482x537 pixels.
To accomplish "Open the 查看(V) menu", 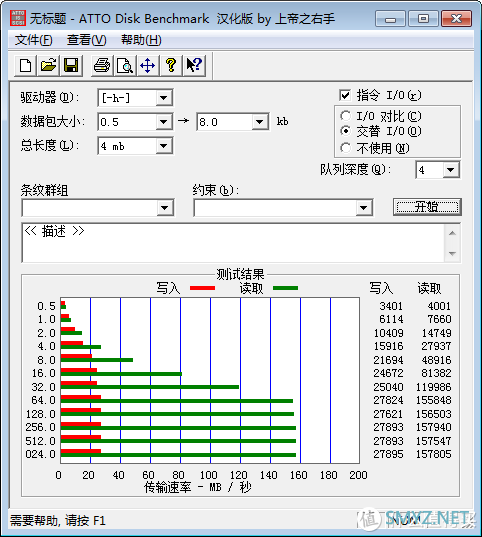I will click(87, 40).
